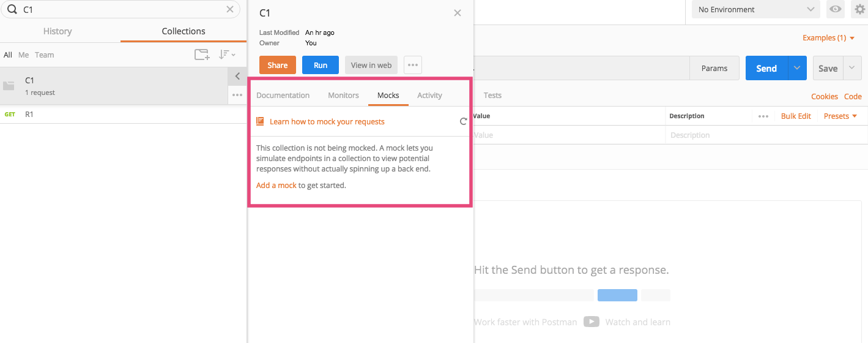The height and width of the screenshot is (343, 868).
Task: Click the Share button
Action: pos(278,65)
